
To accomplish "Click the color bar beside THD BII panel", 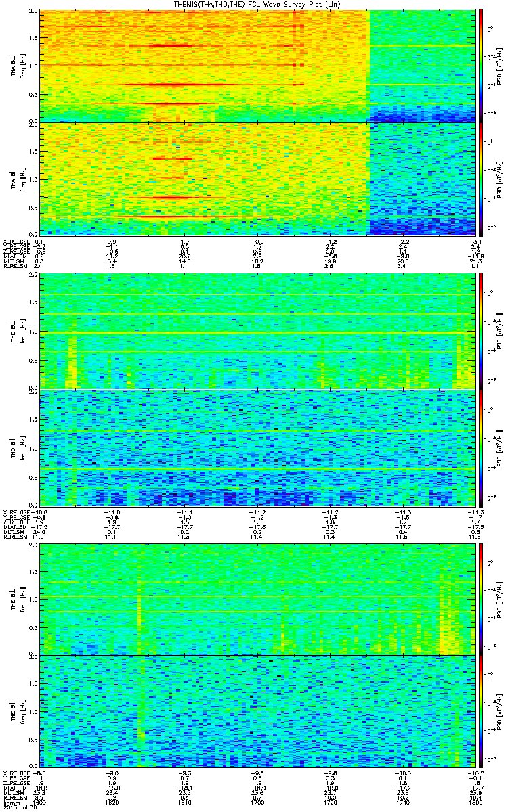I will pyautogui.click(x=481, y=447).
